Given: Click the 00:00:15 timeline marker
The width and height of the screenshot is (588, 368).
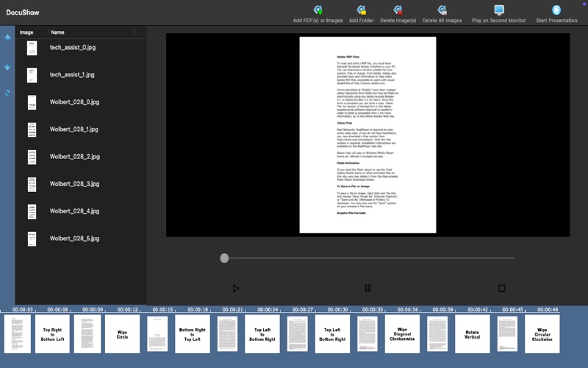Looking at the screenshot, I should [162, 309].
